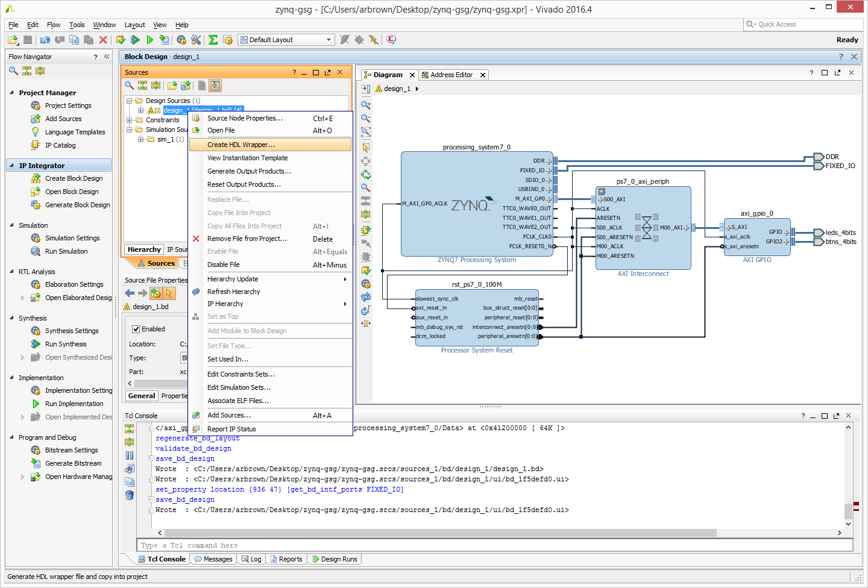Open project settings gear in main toolbar
The height and width of the screenshot is (588, 868).
[181, 40]
